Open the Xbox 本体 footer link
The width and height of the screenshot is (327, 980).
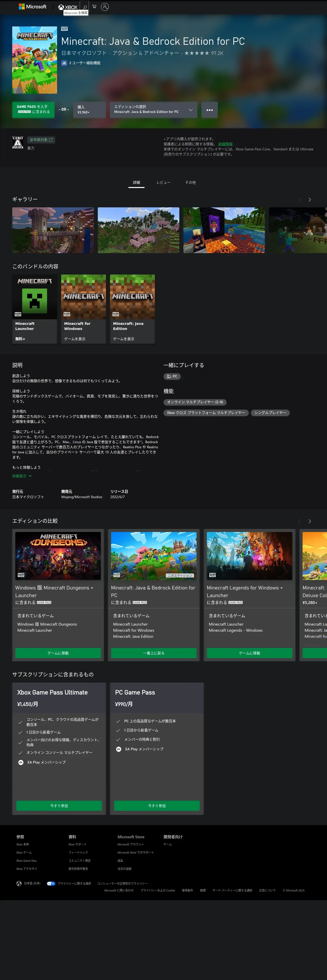(x=22, y=844)
